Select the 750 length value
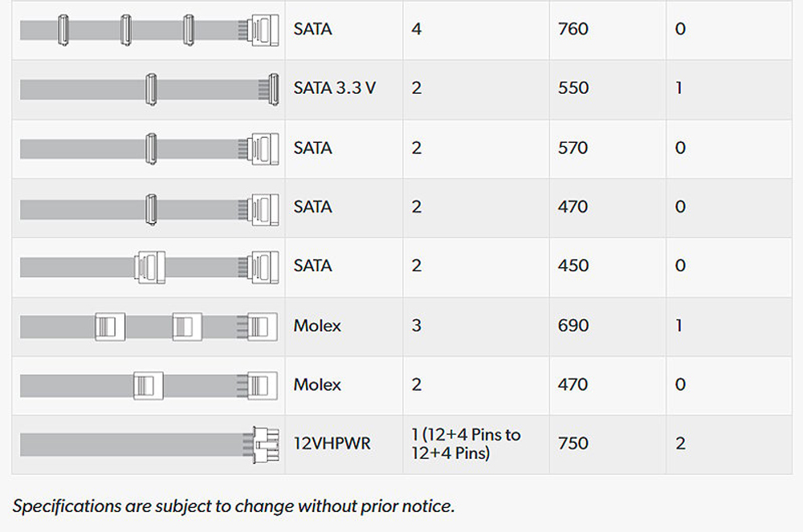The width and height of the screenshot is (803, 532). click(x=573, y=444)
